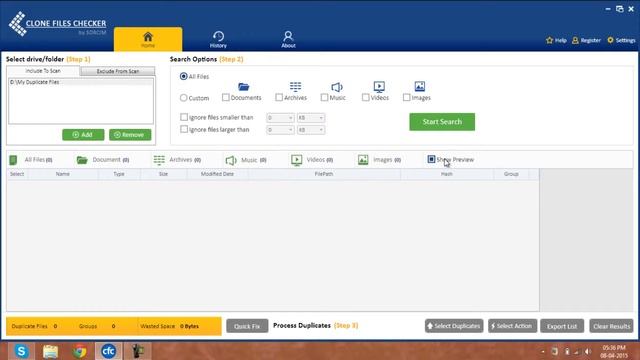Open larger-than KB unit dropdown
Image resolution: width=640 pixels, height=360 pixels.
pyautogui.click(x=311, y=130)
